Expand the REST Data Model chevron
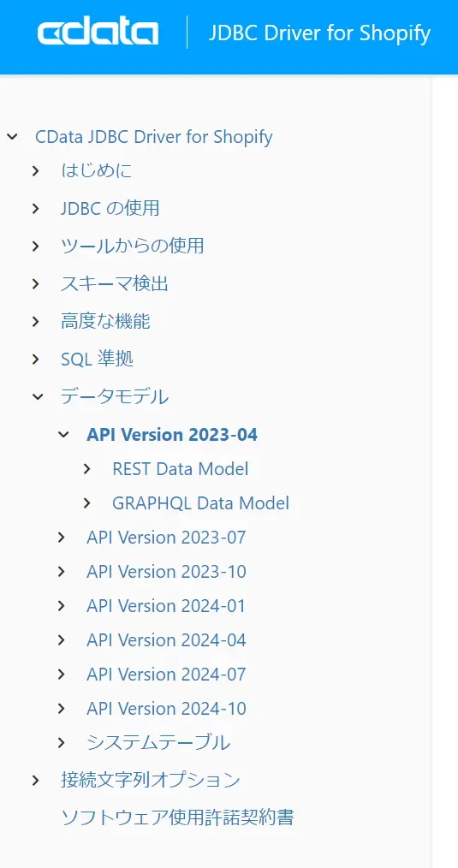The width and height of the screenshot is (458, 868). pos(87,469)
